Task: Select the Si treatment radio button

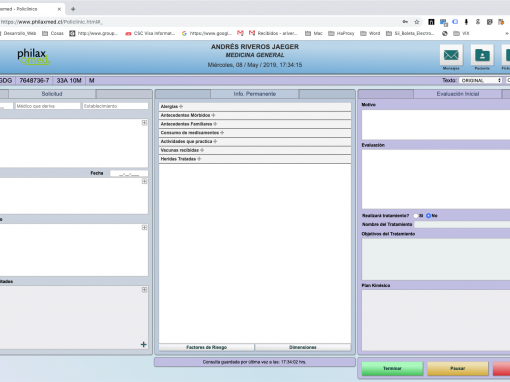Action: point(416,216)
